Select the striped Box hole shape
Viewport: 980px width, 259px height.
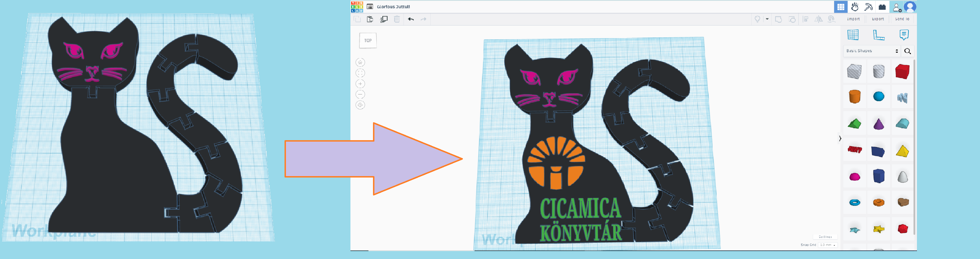854,72
